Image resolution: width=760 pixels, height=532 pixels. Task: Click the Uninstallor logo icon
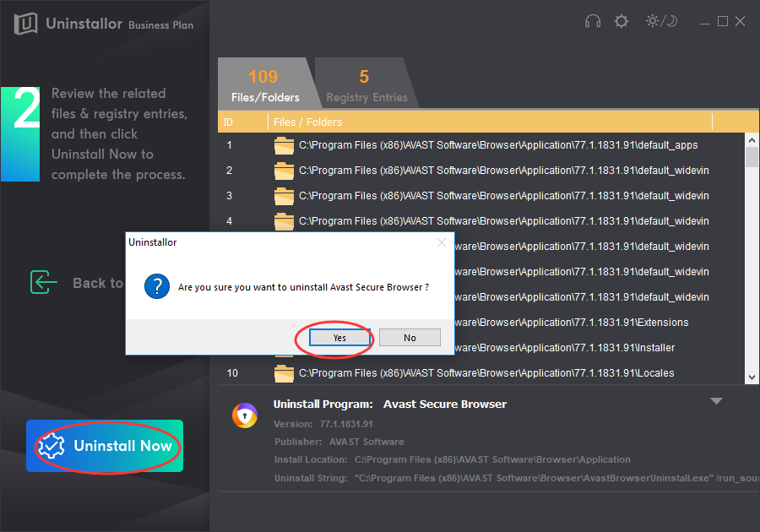[25, 24]
